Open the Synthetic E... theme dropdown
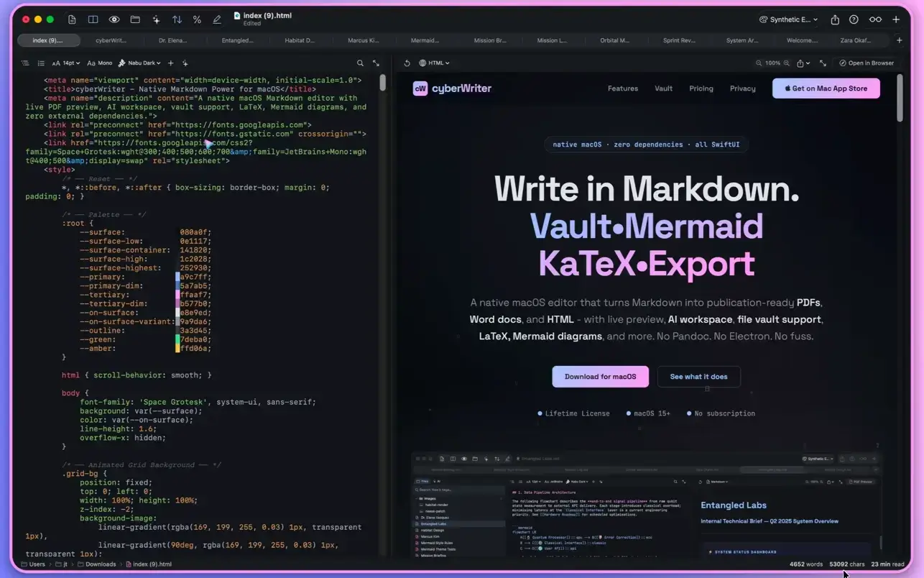 (788, 19)
